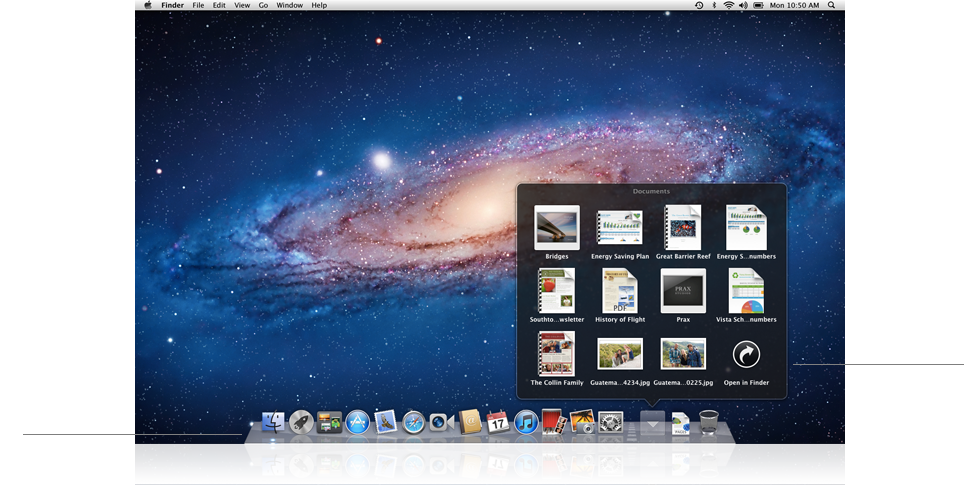Open iCal calendar icon in Dock
The height and width of the screenshot is (485, 980).
click(x=498, y=423)
